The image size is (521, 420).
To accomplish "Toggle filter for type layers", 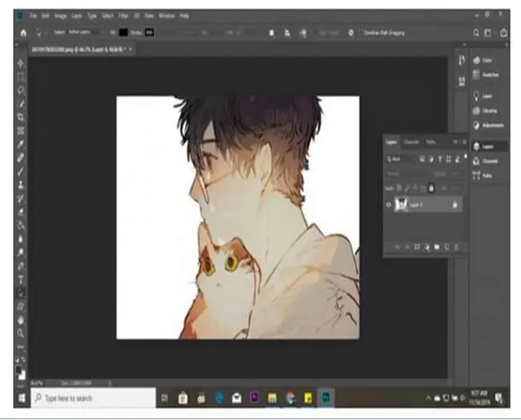I will coord(440,160).
